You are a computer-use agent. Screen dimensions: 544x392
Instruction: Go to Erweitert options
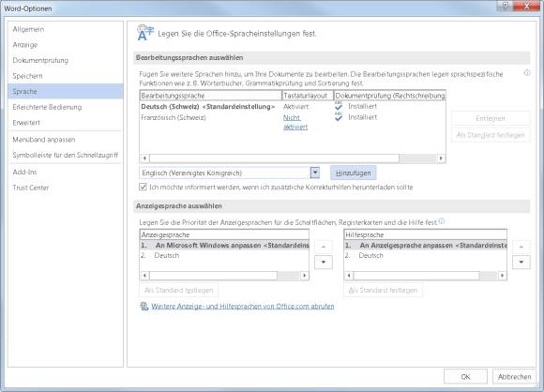pyautogui.click(x=66, y=123)
